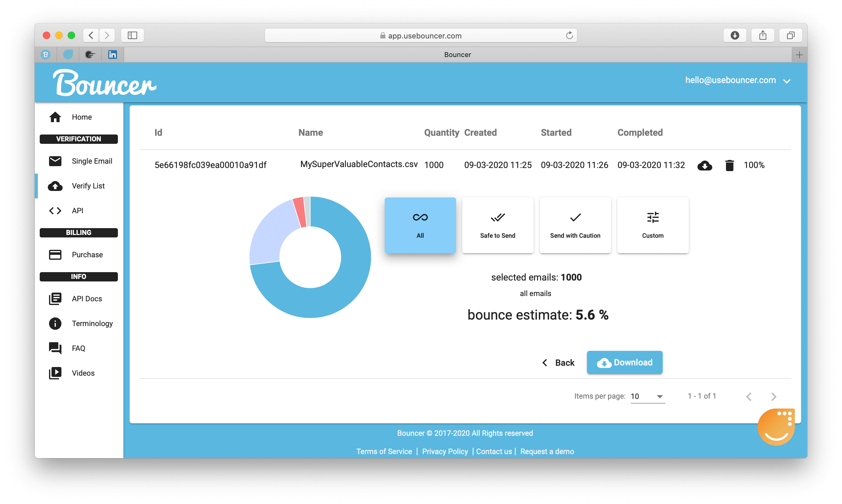Go to next page of results
This screenshot has height=504, width=842.
click(774, 396)
